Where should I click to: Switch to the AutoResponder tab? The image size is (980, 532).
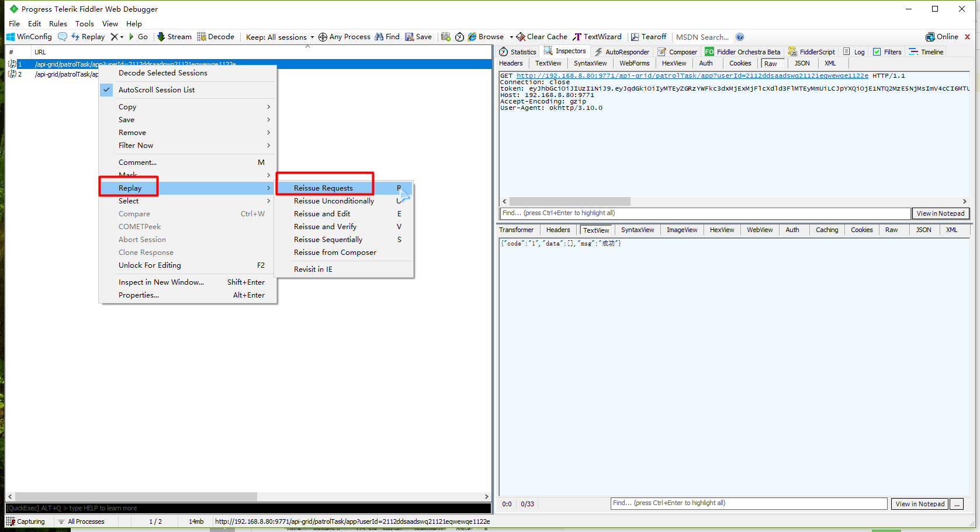point(622,51)
